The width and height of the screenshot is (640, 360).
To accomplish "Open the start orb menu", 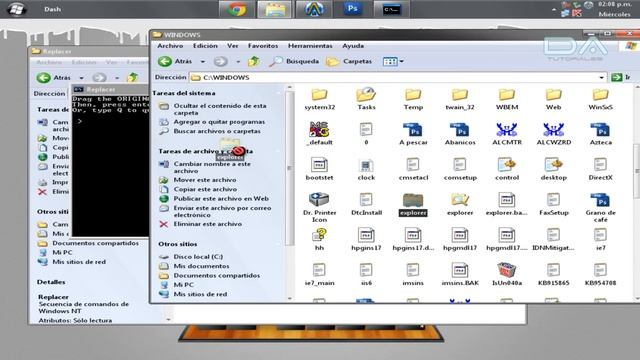I will (16, 9).
